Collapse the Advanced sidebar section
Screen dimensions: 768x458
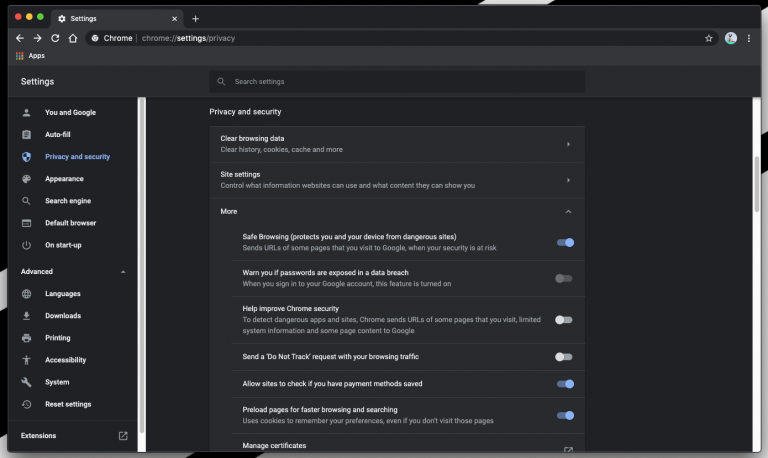pyautogui.click(x=123, y=272)
